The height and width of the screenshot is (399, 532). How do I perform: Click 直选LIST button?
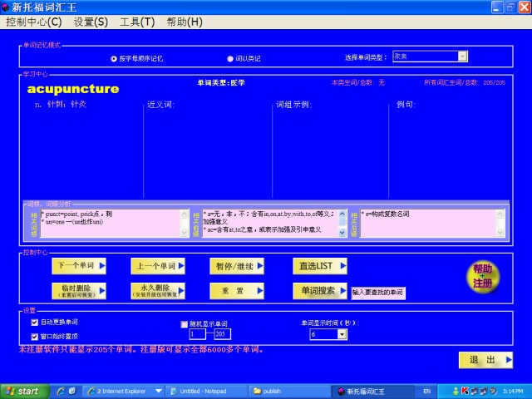tap(320, 266)
